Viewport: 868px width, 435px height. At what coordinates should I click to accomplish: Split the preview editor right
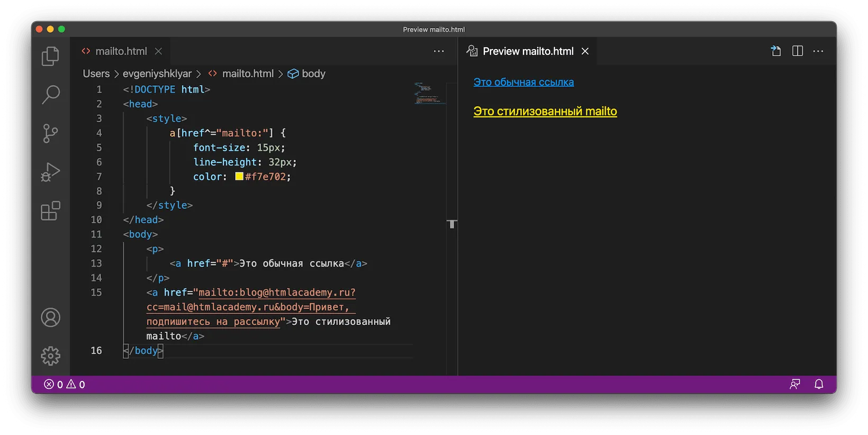click(798, 51)
